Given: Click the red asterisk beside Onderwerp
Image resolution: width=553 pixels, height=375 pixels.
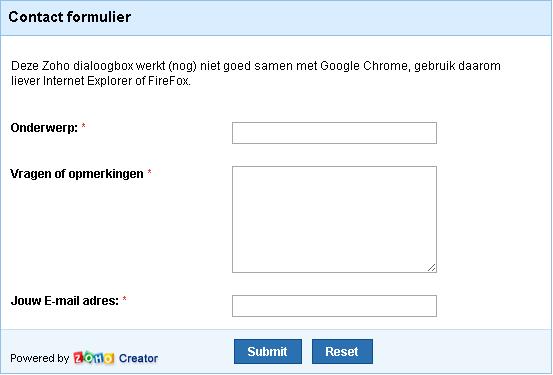Looking at the screenshot, I should click(83, 126).
